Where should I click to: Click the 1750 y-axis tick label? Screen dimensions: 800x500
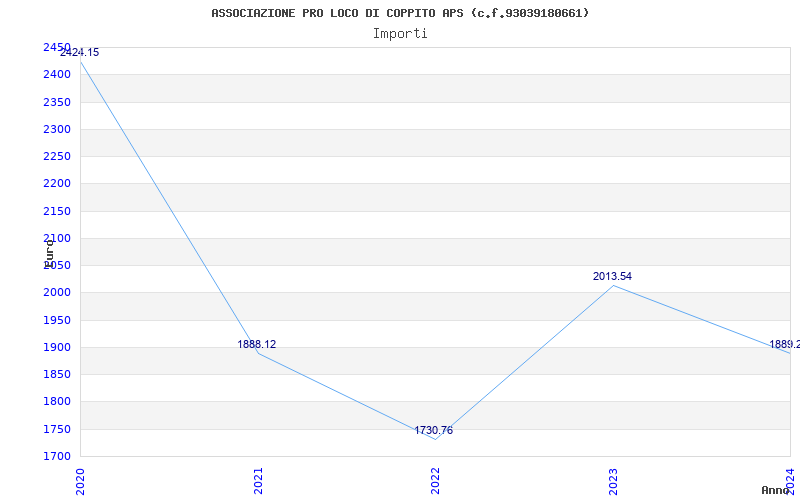pyautogui.click(x=57, y=429)
